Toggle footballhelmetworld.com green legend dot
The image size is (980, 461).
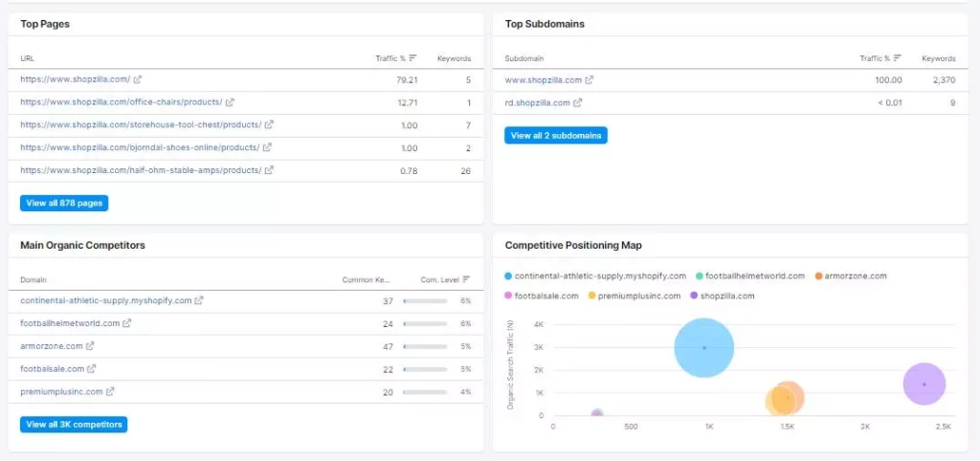click(x=700, y=275)
